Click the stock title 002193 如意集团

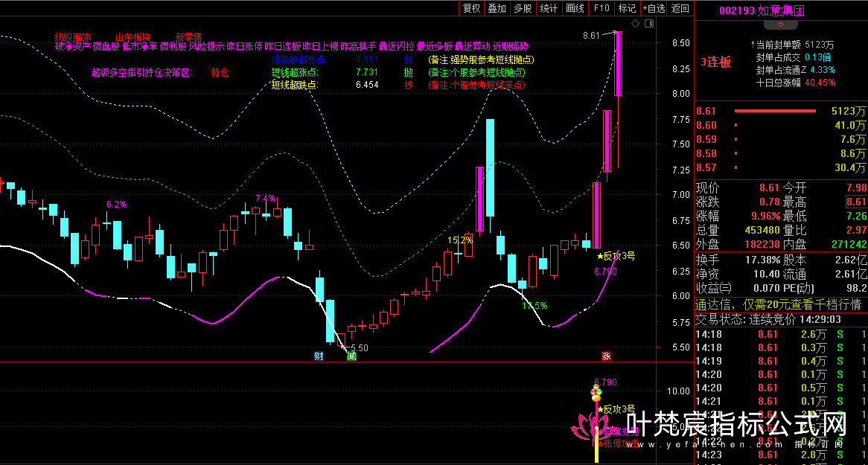coord(762,10)
